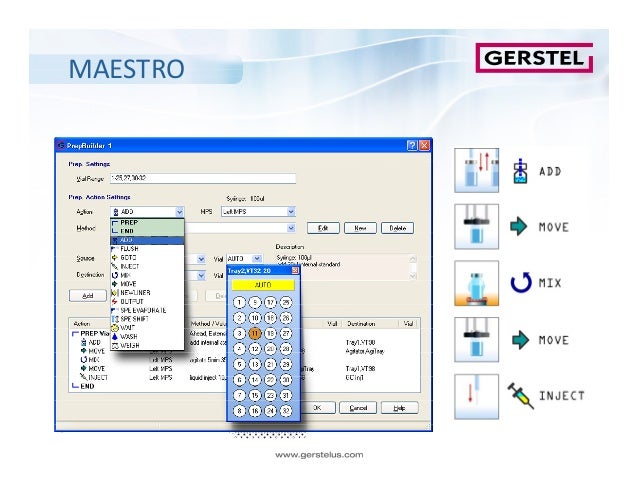Viewport: 638px width, 493px height.
Task: Select highlighted vial position 11
Action: [255, 333]
